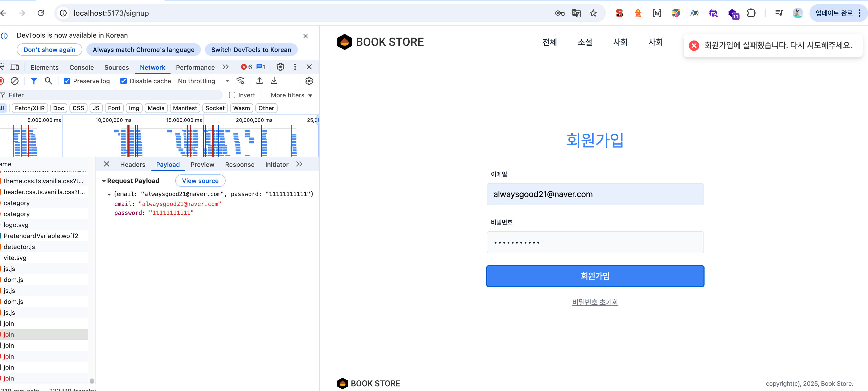Screen dimensions: 868x391
Task: Click the Don't show again button
Action: 50,50
